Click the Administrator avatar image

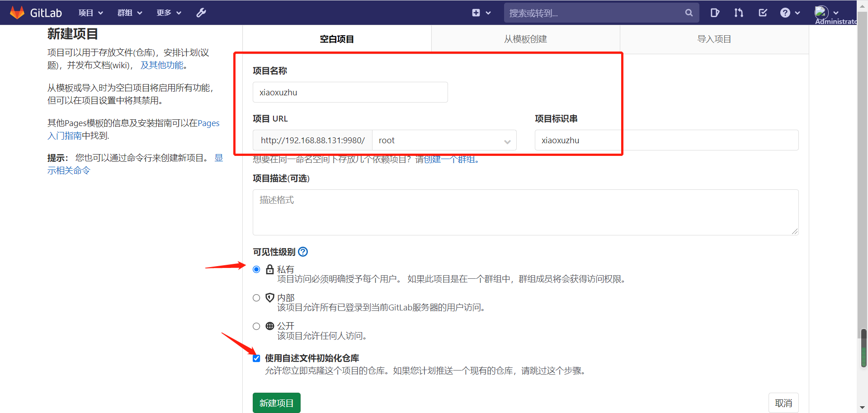tap(821, 12)
